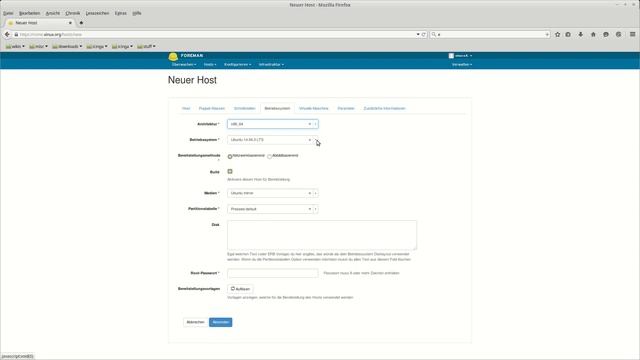
Task: Click the round addon icon beside menu
Action: [619, 35]
